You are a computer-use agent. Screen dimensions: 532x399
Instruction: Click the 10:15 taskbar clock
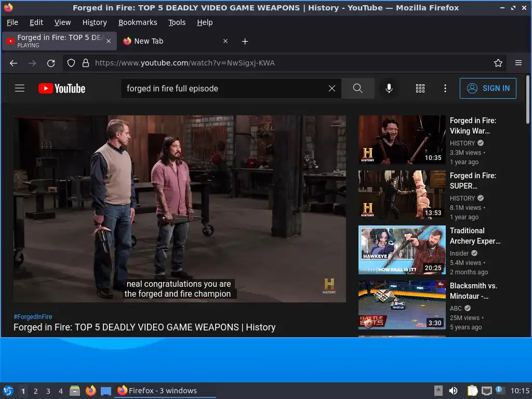520,391
